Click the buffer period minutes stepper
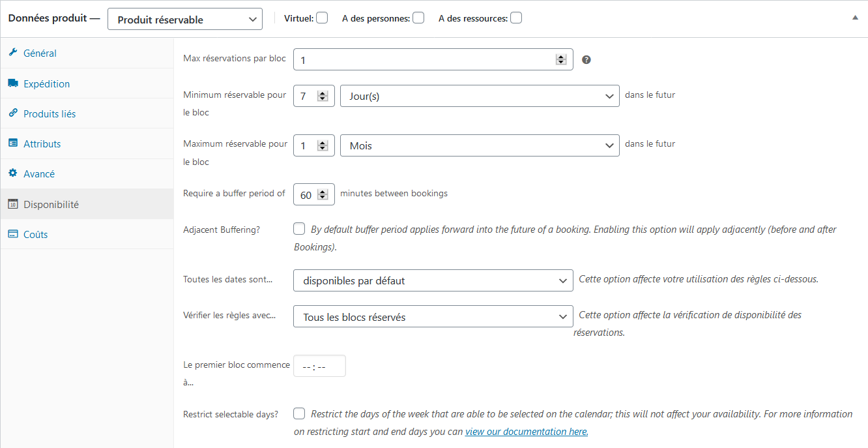 pos(323,194)
